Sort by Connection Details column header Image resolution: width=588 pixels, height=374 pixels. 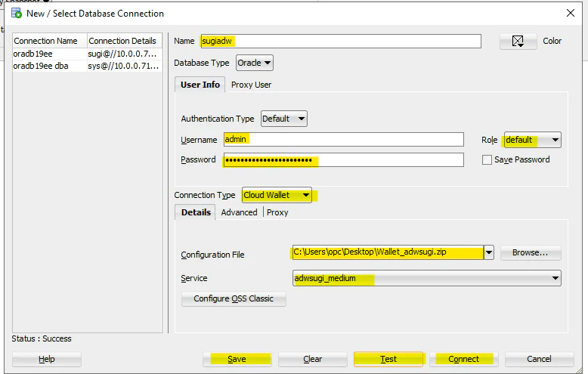point(125,41)
